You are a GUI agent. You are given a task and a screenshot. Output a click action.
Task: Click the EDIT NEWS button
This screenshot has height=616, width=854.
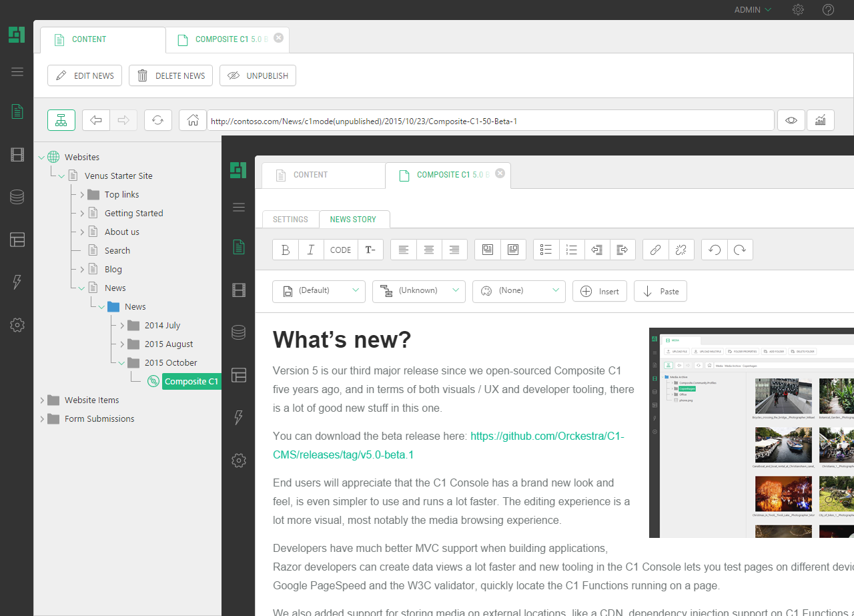(85, 75)
